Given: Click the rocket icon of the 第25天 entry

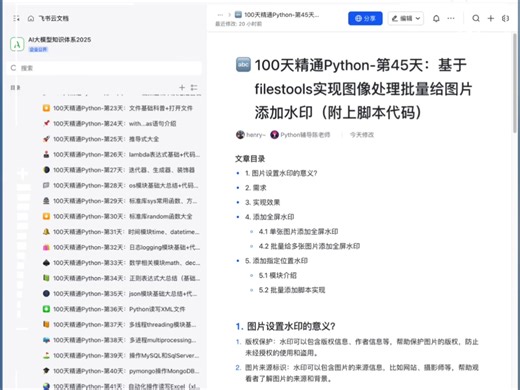Looking at the screenshot, I should (46, 139).
